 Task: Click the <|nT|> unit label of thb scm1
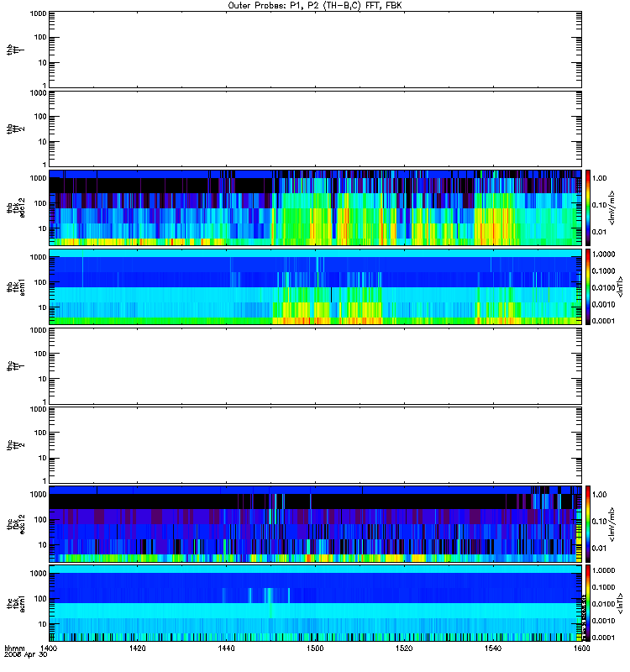point(619,286)
